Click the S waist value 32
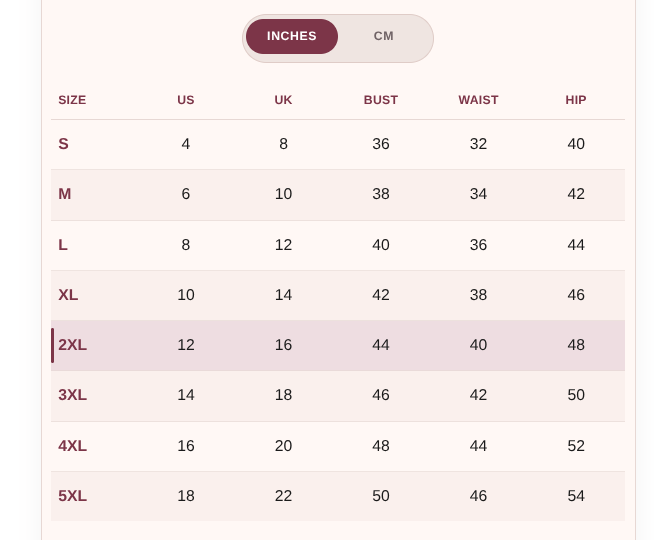Image resolution: width=654 pixels, height=540 pixels. pos(478,144)
